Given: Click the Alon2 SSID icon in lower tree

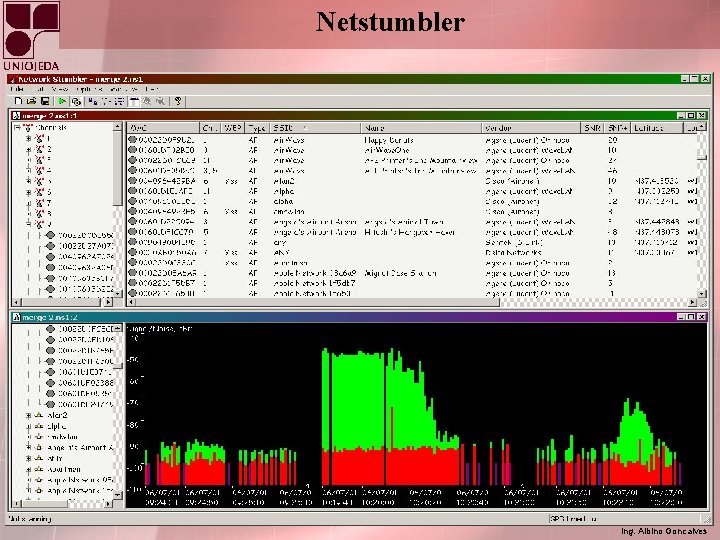Looking at the screenshot, I should [39, 415].
